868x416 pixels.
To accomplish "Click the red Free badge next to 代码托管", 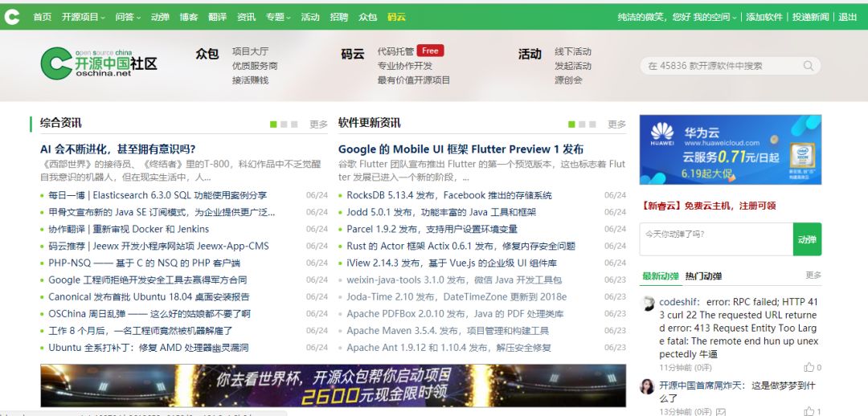I will 430,51.
